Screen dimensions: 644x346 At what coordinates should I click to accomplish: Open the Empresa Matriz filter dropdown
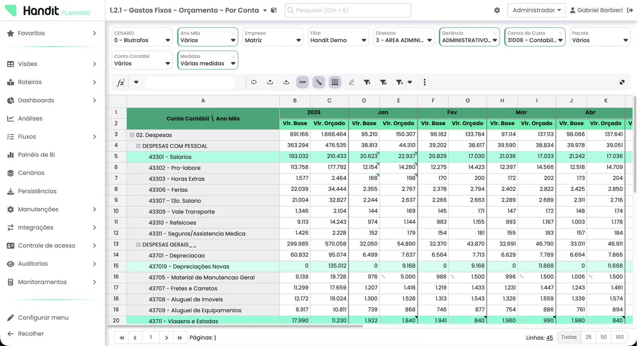point(273,37)
